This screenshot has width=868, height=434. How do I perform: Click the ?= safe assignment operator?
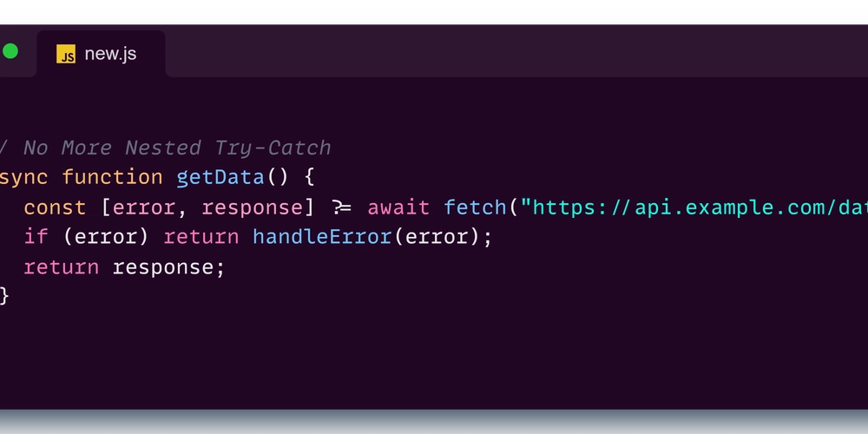[341, 207]
